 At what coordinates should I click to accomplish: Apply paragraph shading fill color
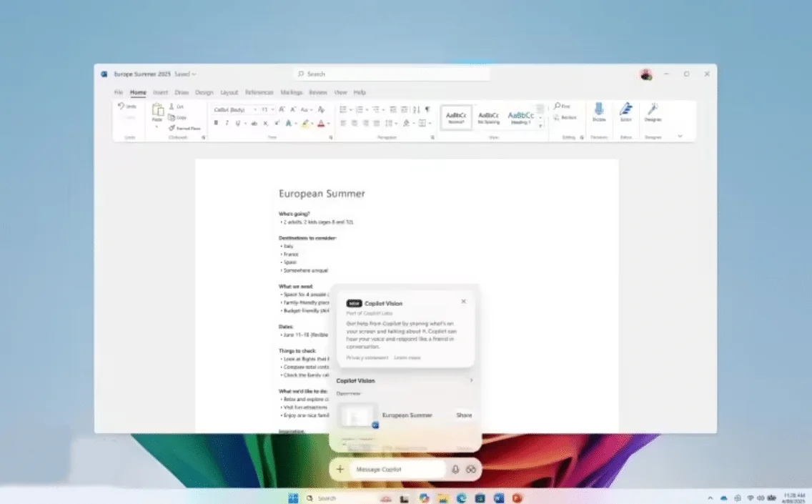click(407, 123)
